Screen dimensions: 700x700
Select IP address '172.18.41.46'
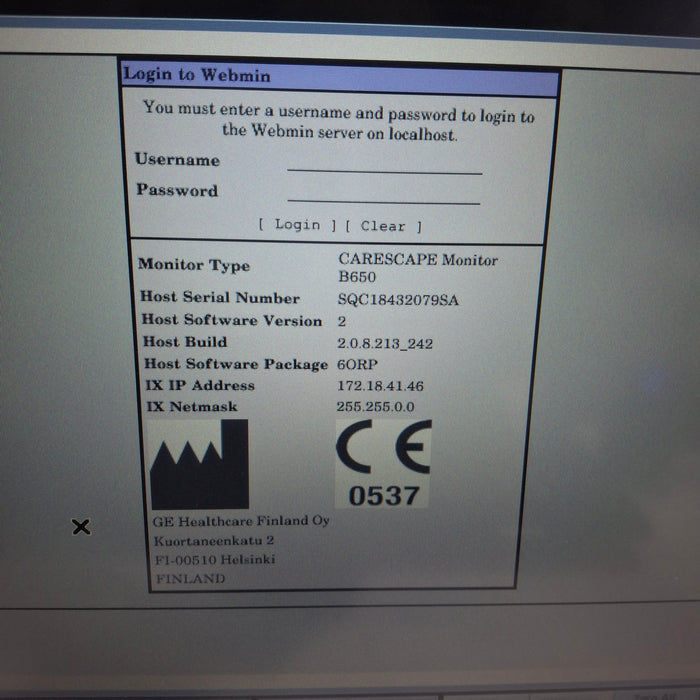(380, 386)
